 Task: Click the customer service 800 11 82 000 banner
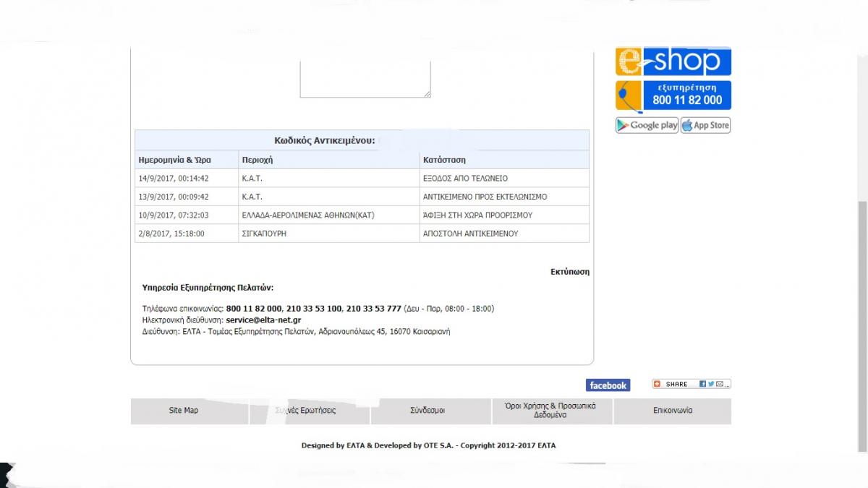[x=673, y=95]
